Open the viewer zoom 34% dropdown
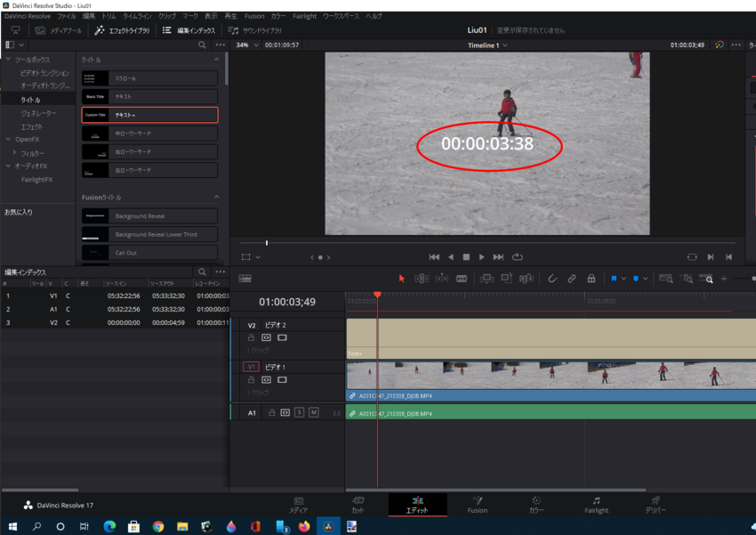 [x=247, y=45]
